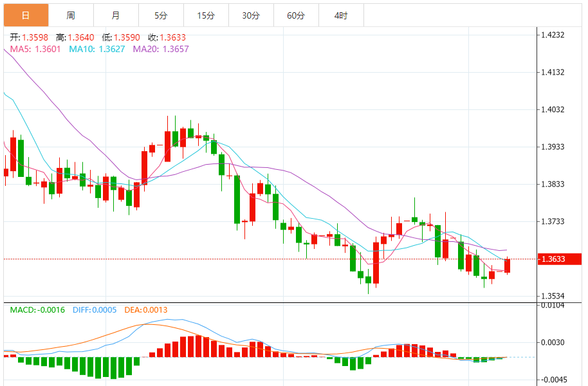Click the MA5: 1.3601 indicator label

point(35,49)
